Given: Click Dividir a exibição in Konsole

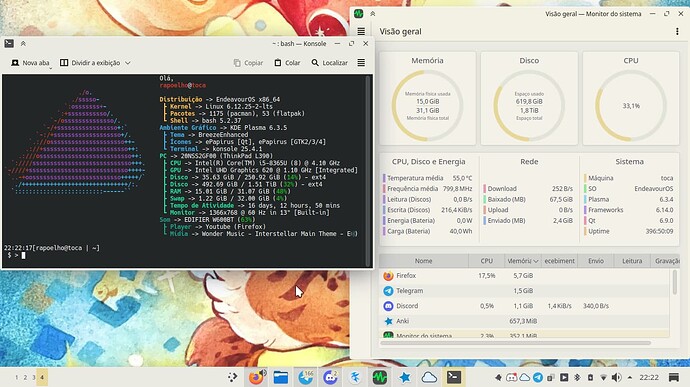Looking at the screenshot, I should [x=90, y=63].
